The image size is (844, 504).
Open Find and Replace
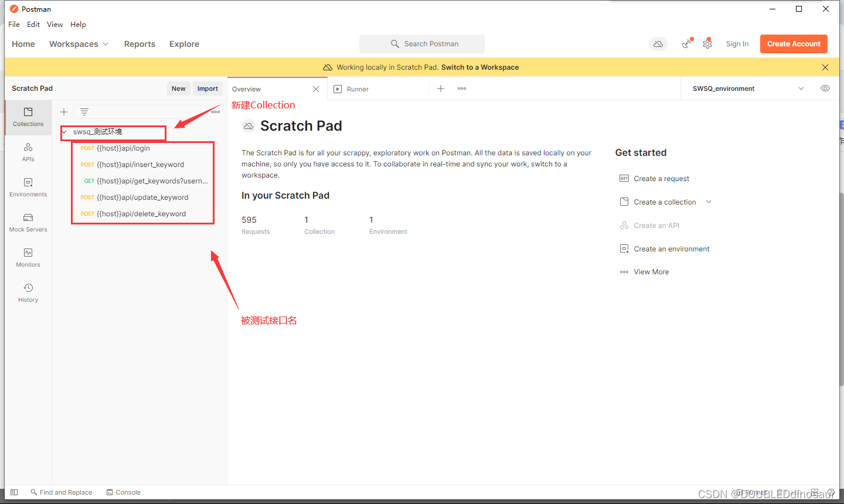tap(62, 492)
